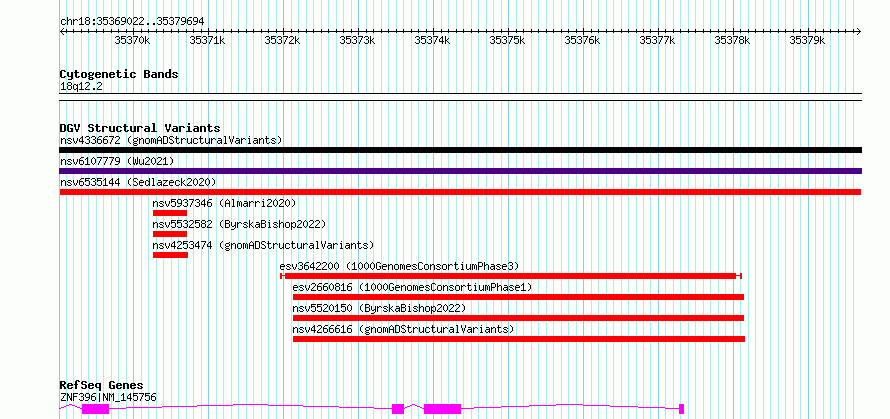Click the 35379k ruler position
The height and width of the screenshot is (419, 890).
point(807,40)
